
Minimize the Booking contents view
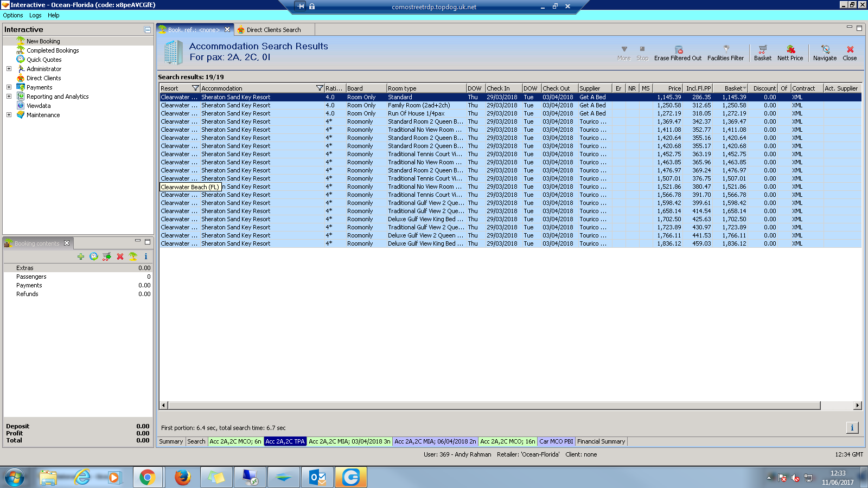click(x=138, y=241)
